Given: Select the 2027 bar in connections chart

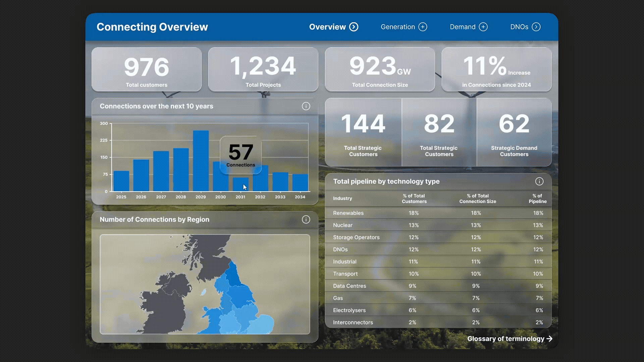Looking at the screenshot, I should 161,171.
